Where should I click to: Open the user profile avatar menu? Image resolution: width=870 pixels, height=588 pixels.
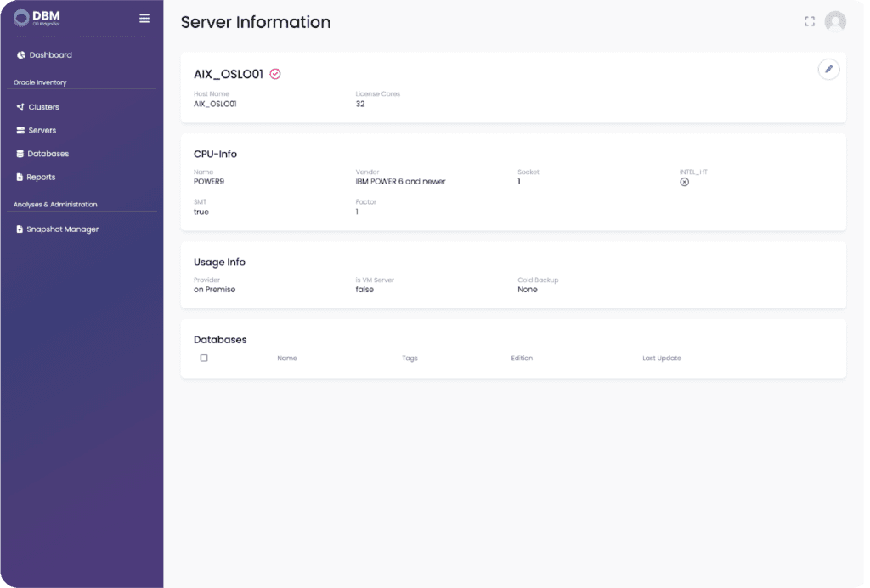pos(835,22)
